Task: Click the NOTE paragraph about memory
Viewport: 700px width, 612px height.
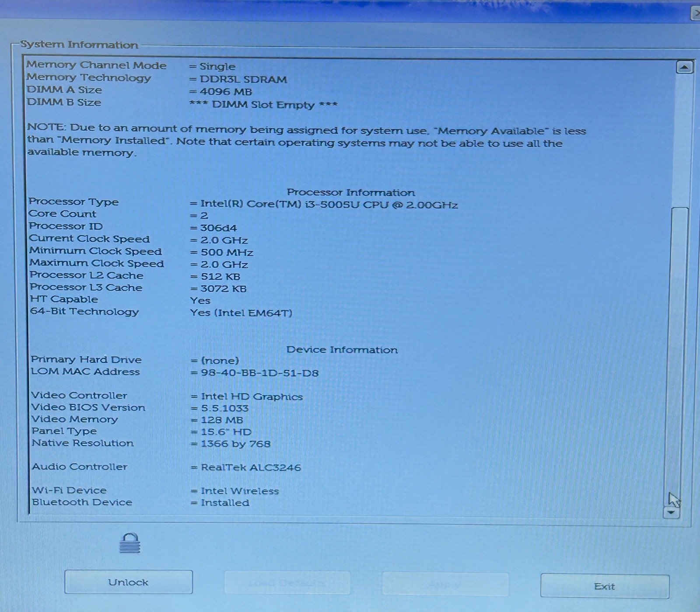Action: [306, 141]
